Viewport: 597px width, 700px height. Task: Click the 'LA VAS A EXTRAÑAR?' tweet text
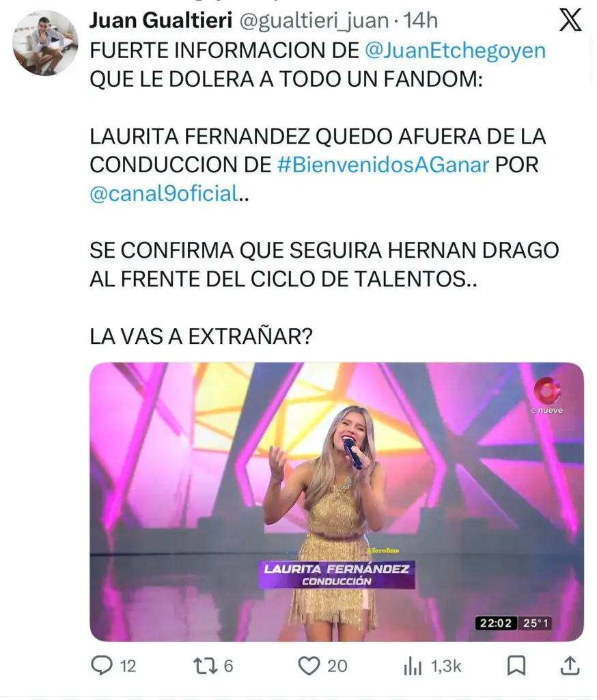[202, 336]
